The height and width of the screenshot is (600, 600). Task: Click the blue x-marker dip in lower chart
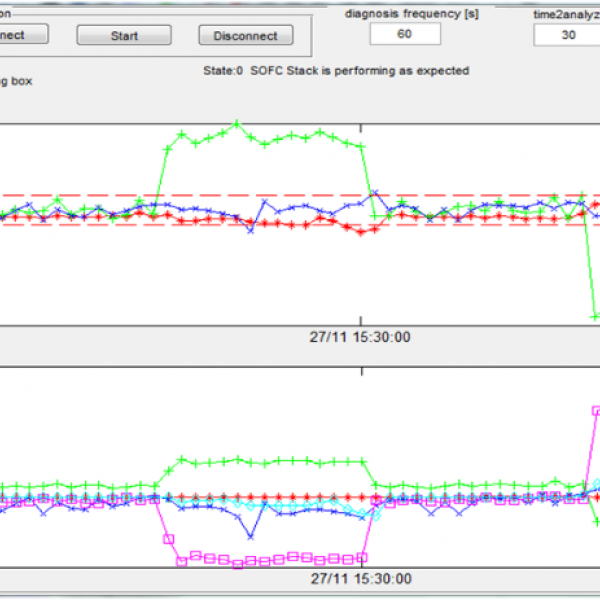[x=251, y=536]
